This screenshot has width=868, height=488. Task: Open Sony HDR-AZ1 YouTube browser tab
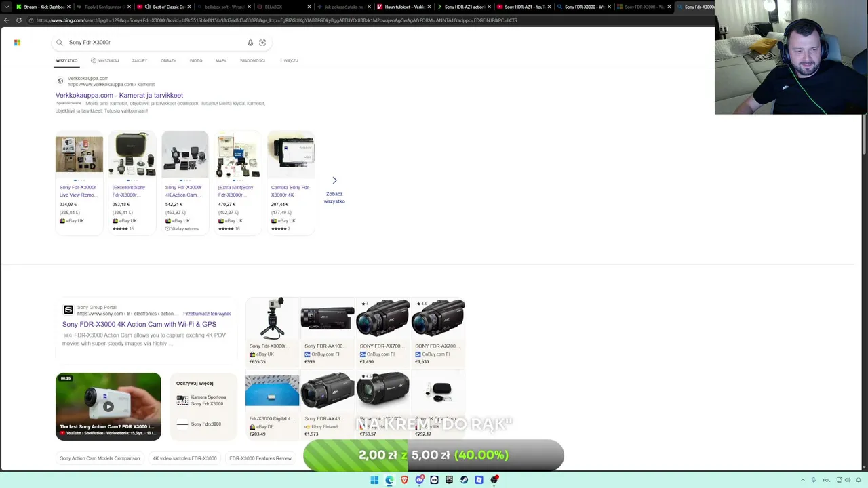525,7
